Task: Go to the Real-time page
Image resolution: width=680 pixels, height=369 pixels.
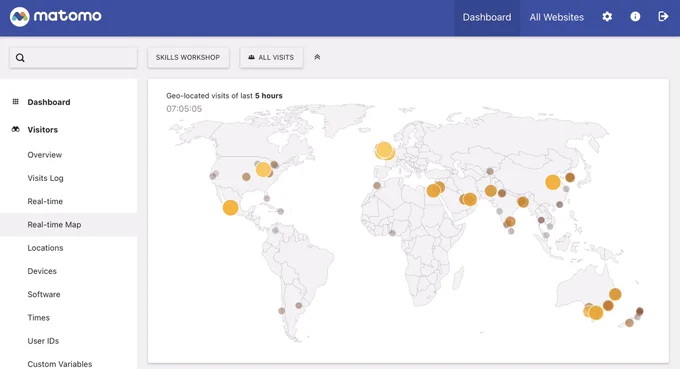Action: click(45, 201)
